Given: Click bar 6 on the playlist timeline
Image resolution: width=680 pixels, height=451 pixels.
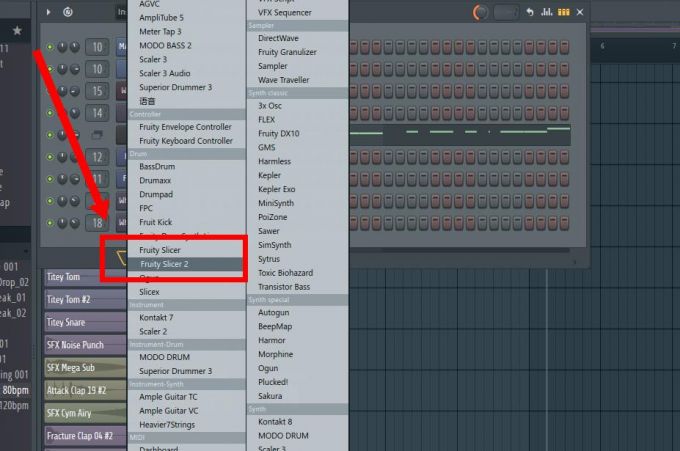Looking at the screenshot, I should [602, 46].
